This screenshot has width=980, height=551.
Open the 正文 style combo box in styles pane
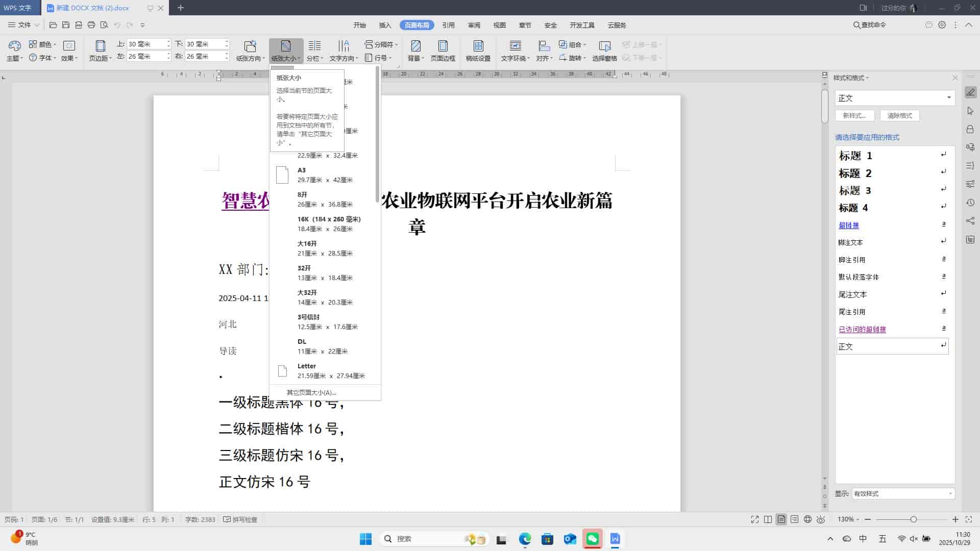pos(895,98)
